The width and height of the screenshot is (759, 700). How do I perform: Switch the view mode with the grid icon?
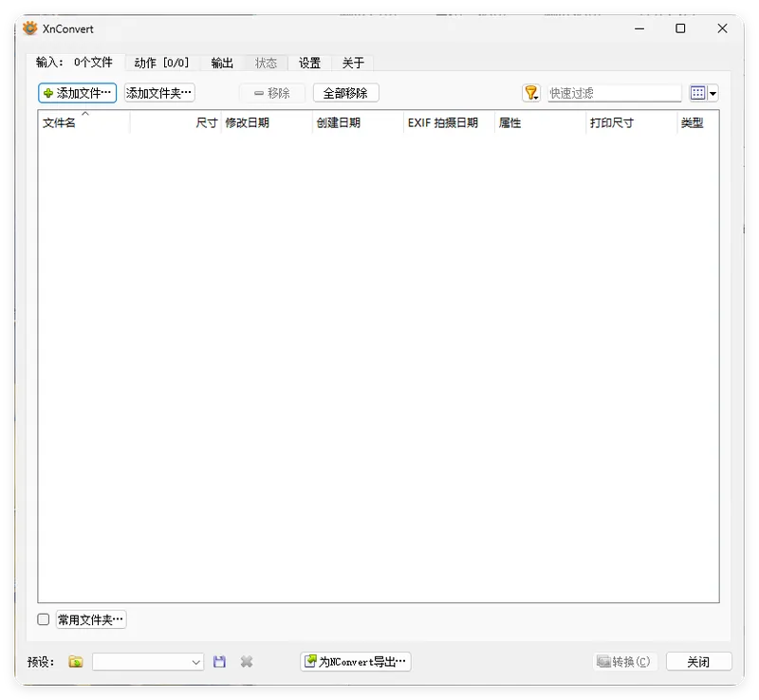point(697,93)
